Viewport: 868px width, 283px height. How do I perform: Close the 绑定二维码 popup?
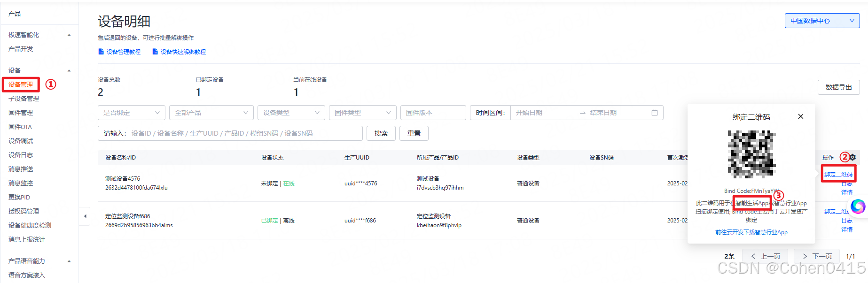801,116
